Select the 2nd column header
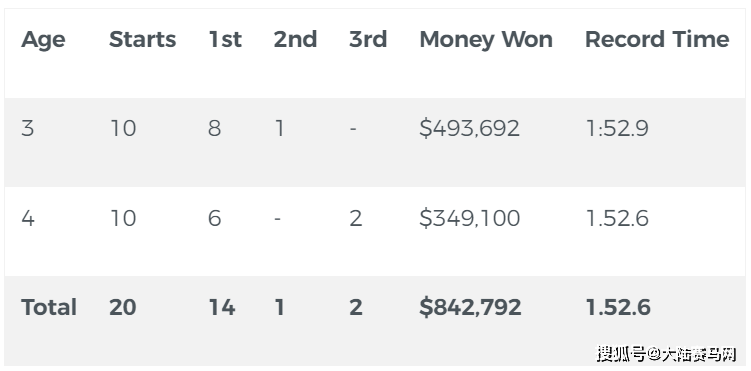The width and height of the screenshot is (751, 371). (296, 39)
